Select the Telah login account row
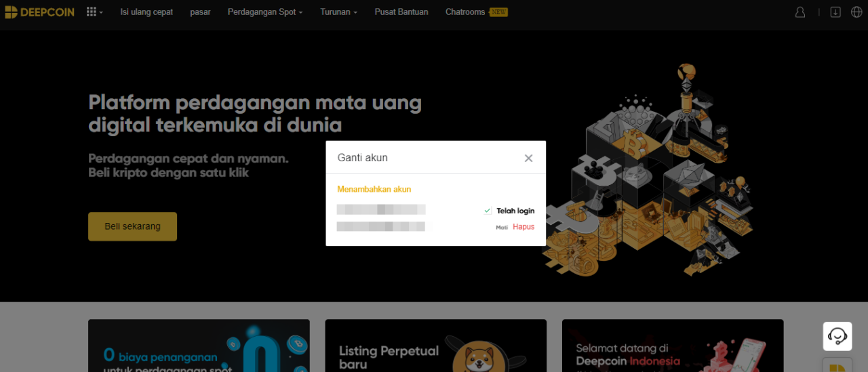Viewport: 868px width, 372px height. click(x=435, y=210)
